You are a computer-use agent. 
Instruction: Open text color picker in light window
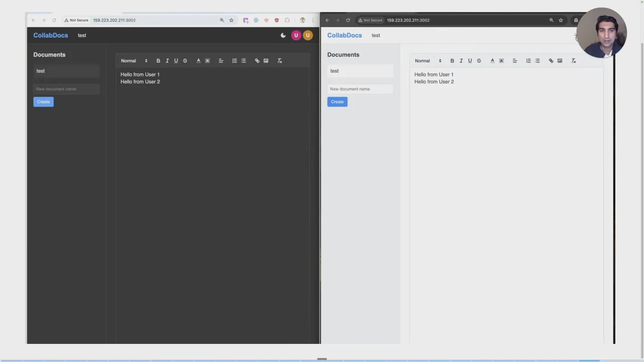click(x=492, y=61)
